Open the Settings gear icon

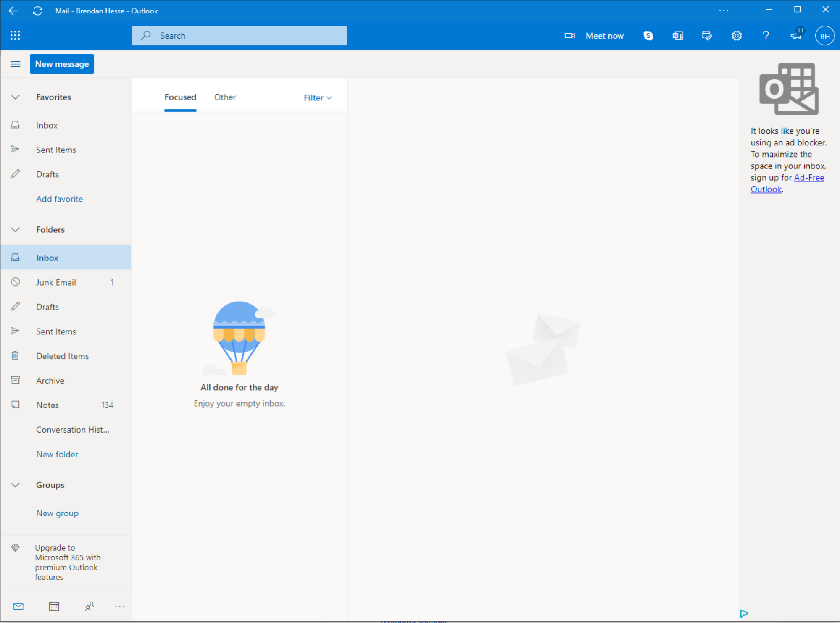736,36
